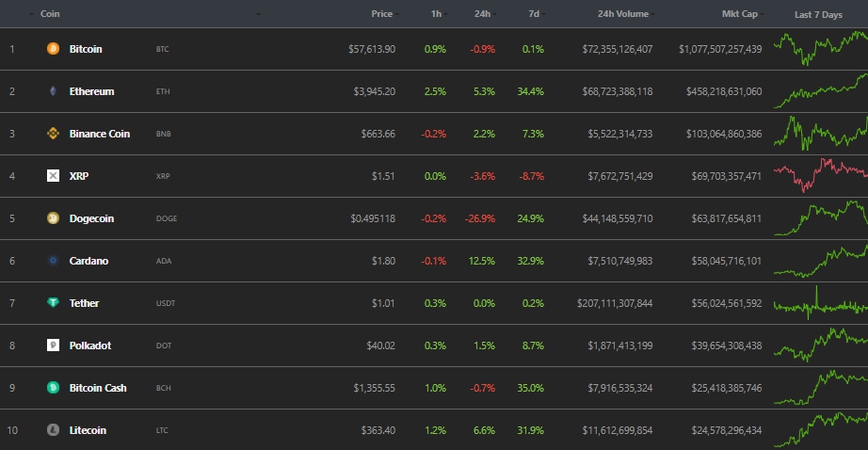Sort by the 24h Volume header
868x450 pixels.
622,14
